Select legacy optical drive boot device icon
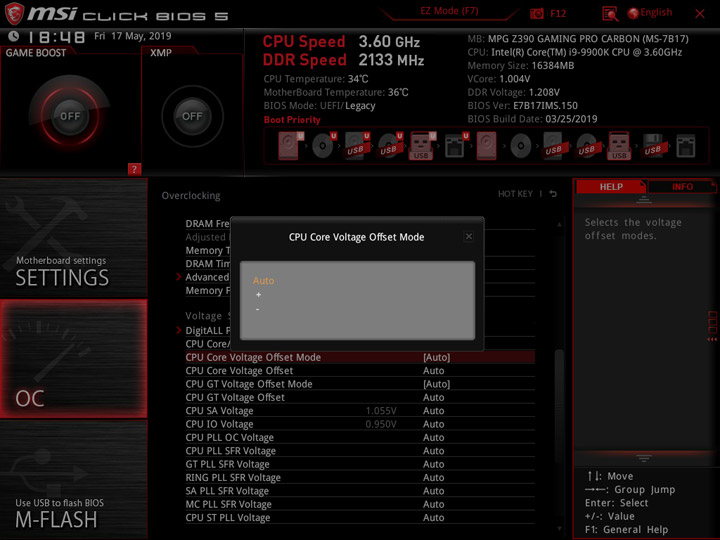The width and height of the screenshot is (720, 540). [521, 146]
